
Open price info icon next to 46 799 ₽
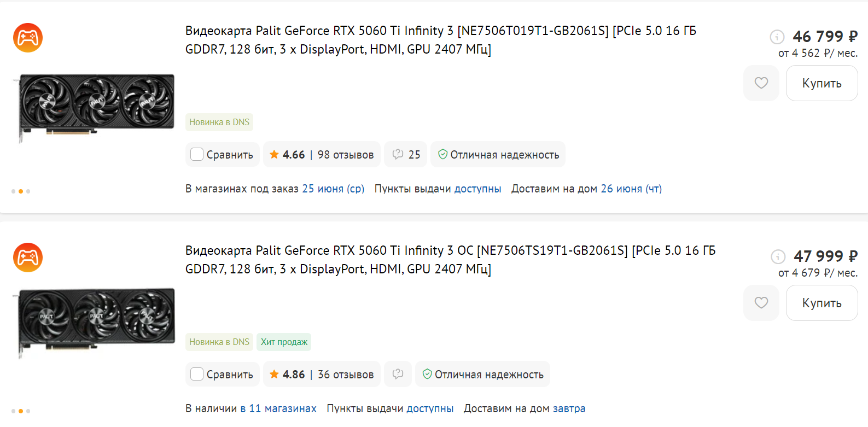[777, 37]
